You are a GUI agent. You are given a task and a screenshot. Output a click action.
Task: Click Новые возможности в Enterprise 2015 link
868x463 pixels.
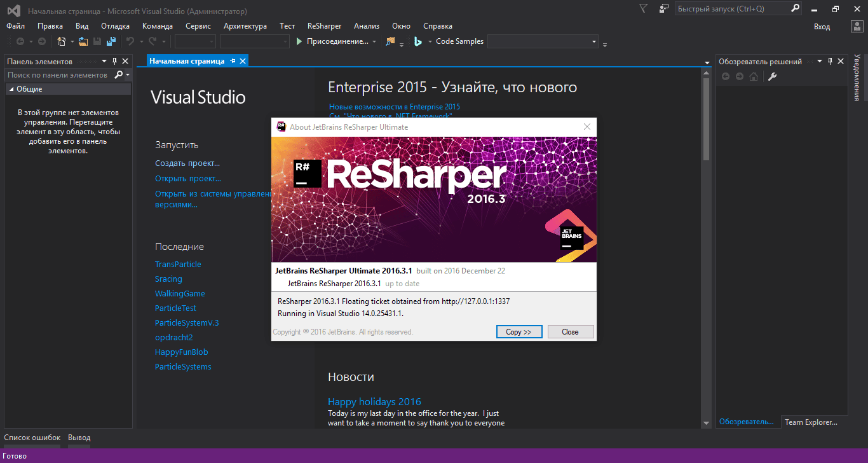point(395,107)
